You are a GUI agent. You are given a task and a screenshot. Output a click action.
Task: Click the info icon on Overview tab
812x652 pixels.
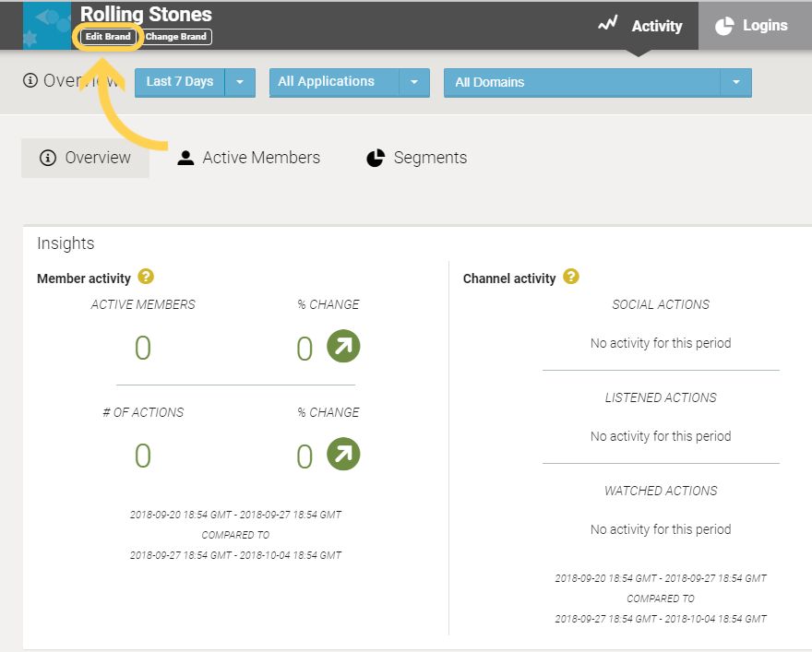[x=48, y=158]
